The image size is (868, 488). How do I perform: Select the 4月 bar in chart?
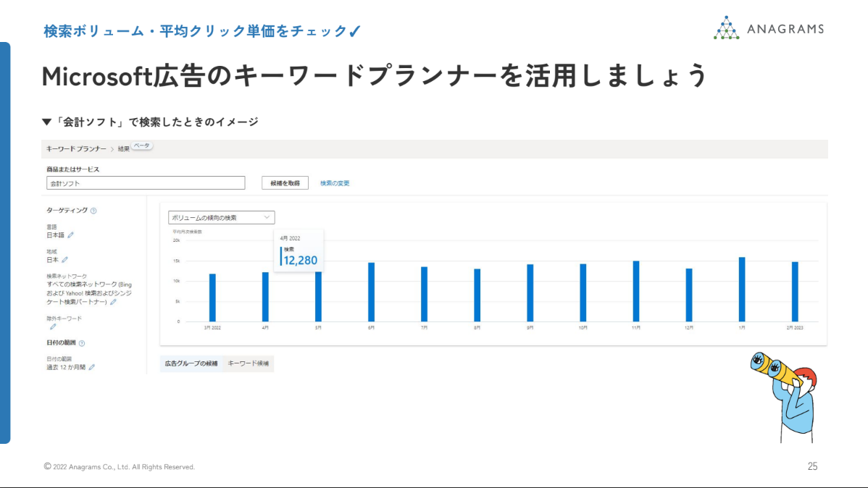(x=265, y=297)
